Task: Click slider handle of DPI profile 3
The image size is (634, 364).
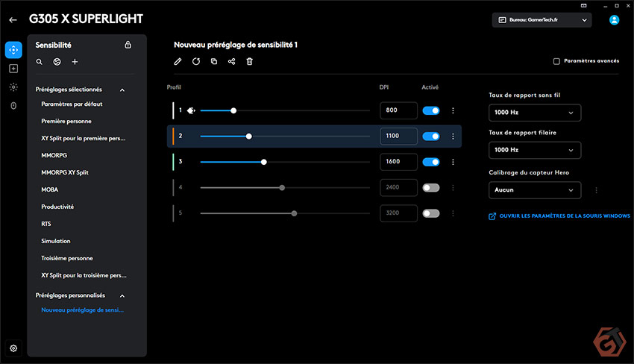Action: (x=263, y=162)
